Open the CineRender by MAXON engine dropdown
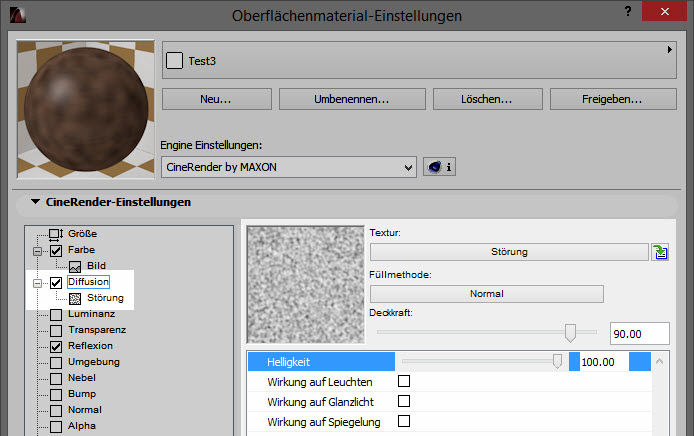The height and width of the screenshot is (436, 694). coord(289,167)
